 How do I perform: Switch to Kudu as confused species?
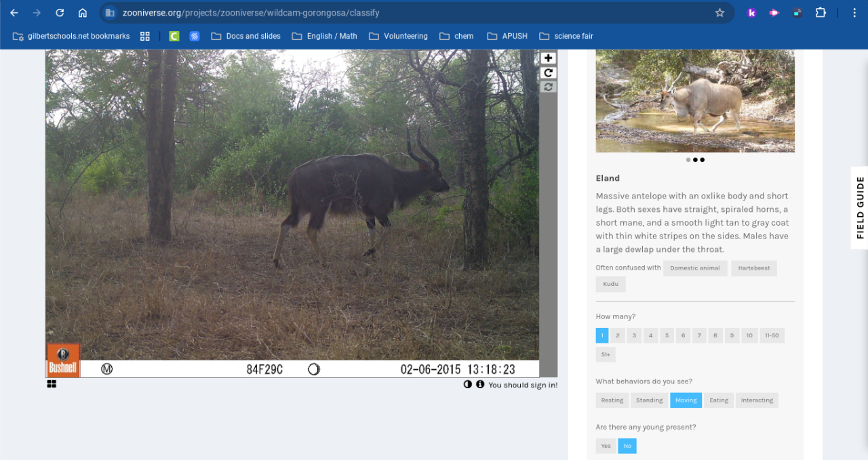pyautogui.click(x=610, y=284)
